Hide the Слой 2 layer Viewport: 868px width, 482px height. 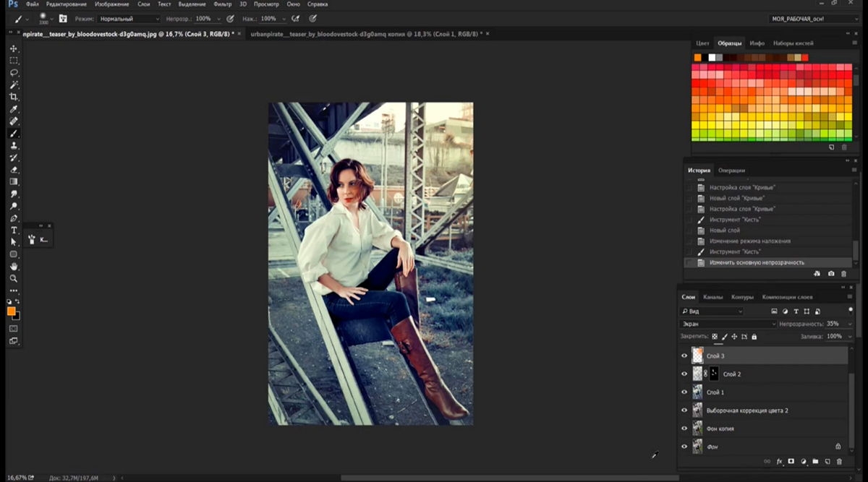684,374
